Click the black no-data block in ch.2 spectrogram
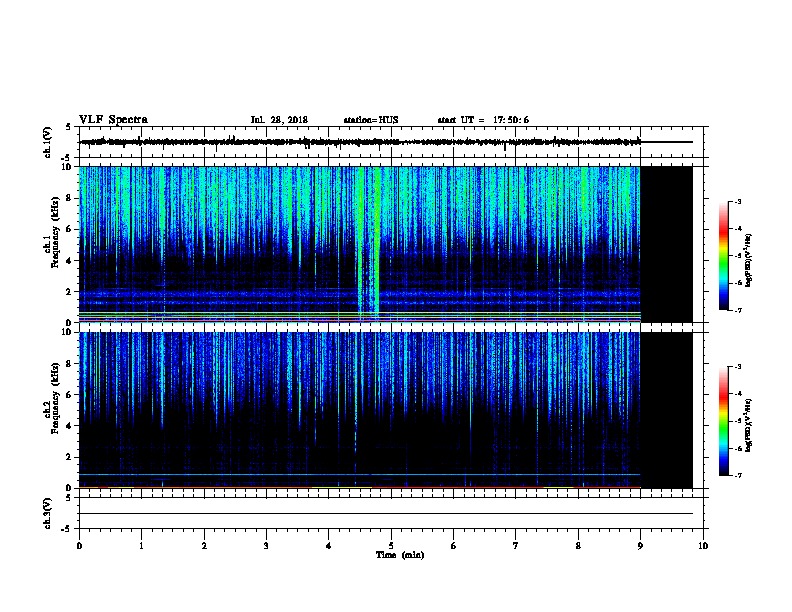 pyautogui.click(x=667, y=410)
